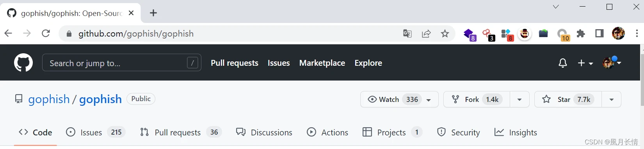The height and width of the screenshot is (149, 644).
Task: Go back to previous page
Action: tap(8, 33)
